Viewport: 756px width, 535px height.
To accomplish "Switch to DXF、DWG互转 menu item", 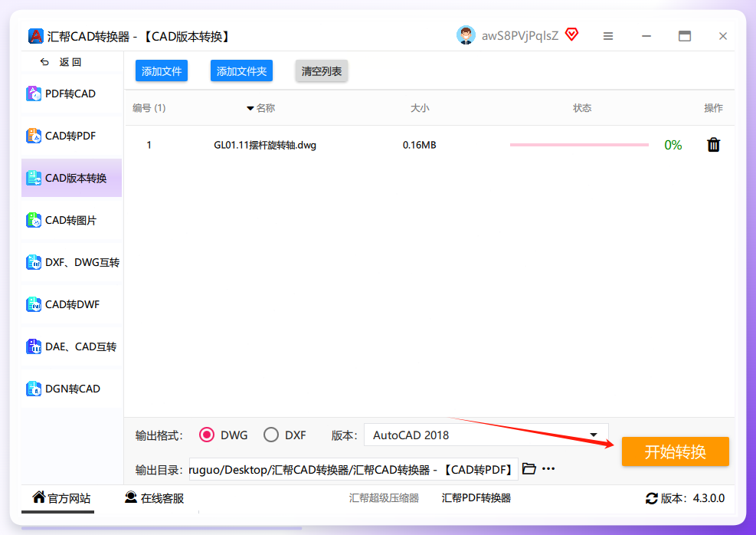I will pos(71,262).
